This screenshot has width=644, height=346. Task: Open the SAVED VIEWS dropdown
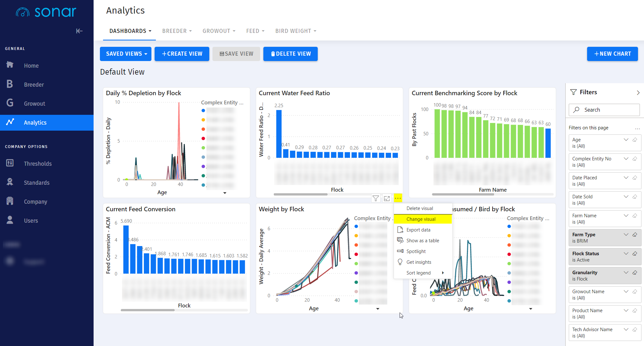pyautogui.click(x=126, y=54)
